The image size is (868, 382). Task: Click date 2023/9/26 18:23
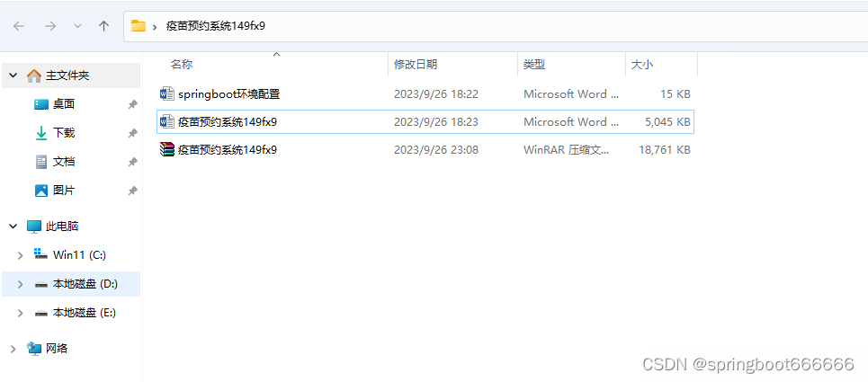(436, 121)
